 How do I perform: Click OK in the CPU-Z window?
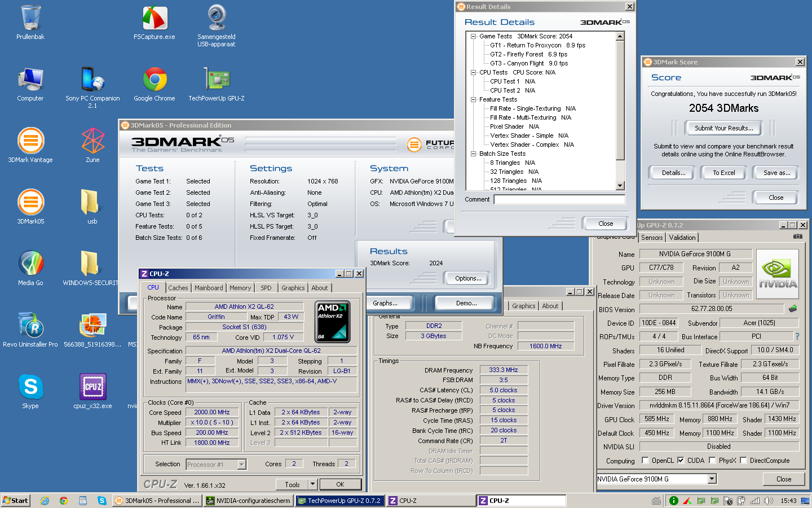coord(340,484)
